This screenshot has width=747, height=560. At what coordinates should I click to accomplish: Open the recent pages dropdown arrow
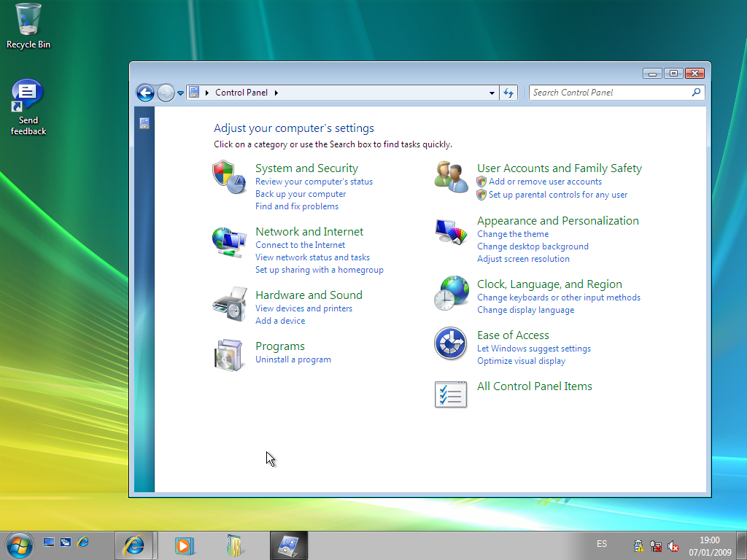(x=181, y=93)
